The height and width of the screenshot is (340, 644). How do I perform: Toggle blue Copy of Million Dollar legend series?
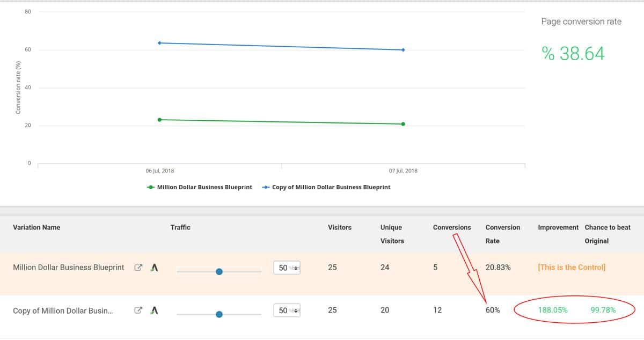coord(326,187)
